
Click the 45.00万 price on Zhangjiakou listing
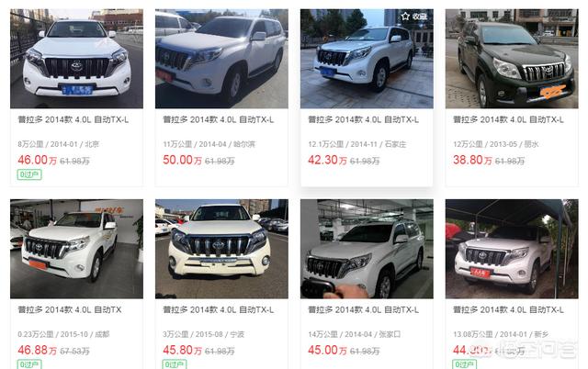click(x=327, y=351)
